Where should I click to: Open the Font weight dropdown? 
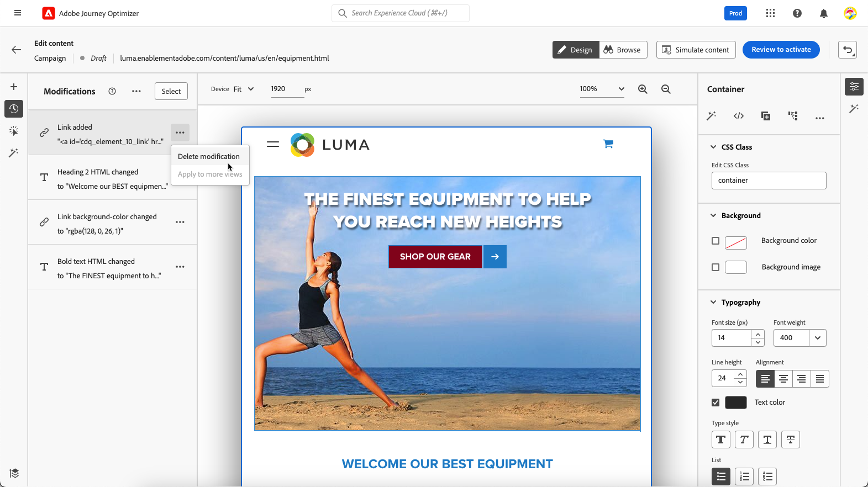tap(818, 338)
